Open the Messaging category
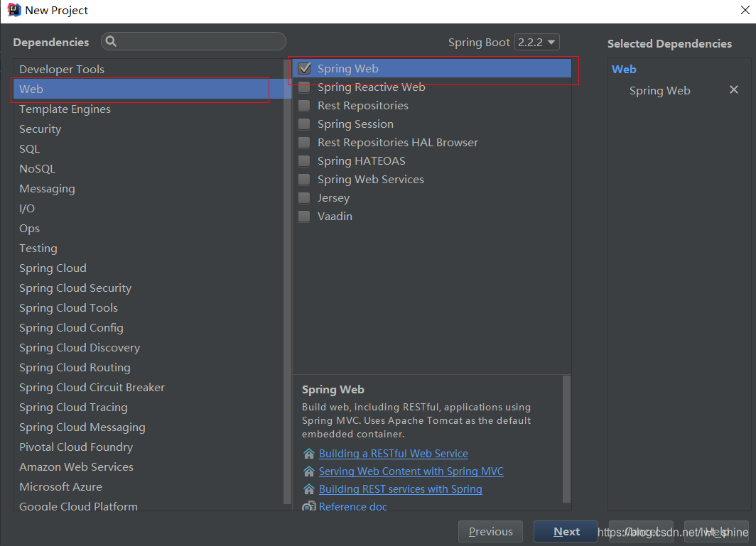 [148, 188]
